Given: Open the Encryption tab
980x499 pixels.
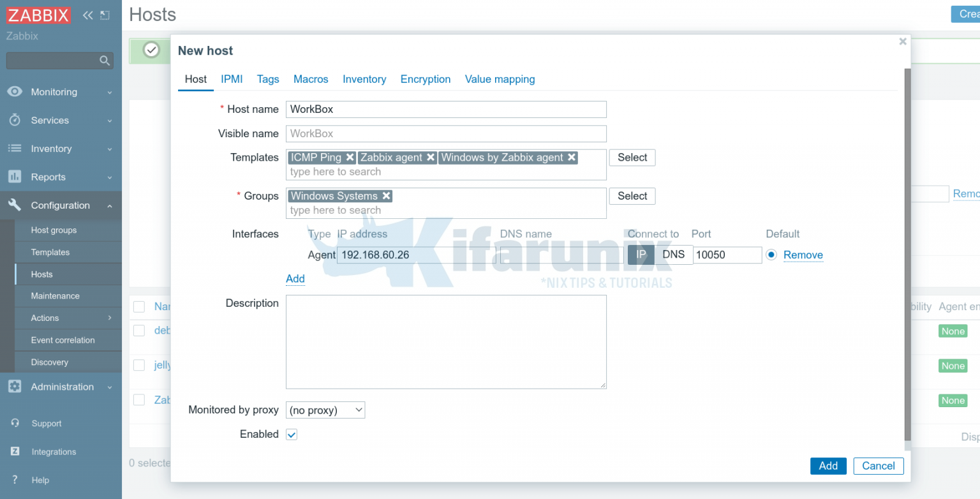Looking at the screenshot, I should (x=426, y=79).
